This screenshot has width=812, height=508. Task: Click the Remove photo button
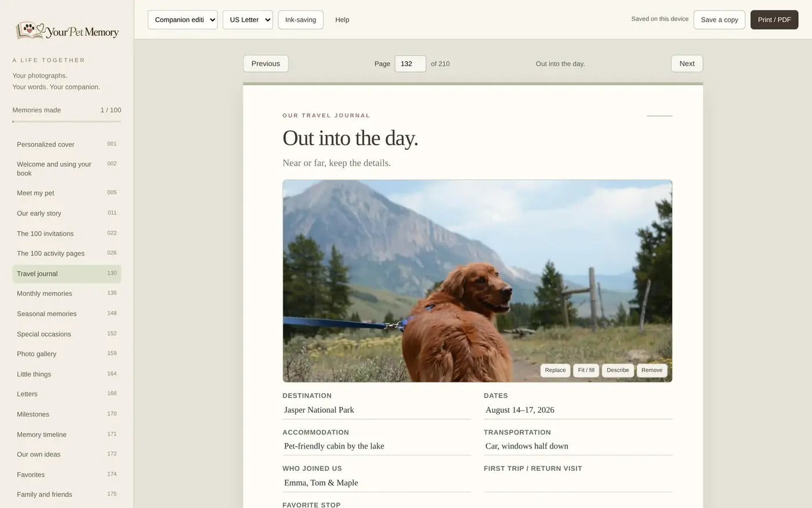(x=652, y=370)
